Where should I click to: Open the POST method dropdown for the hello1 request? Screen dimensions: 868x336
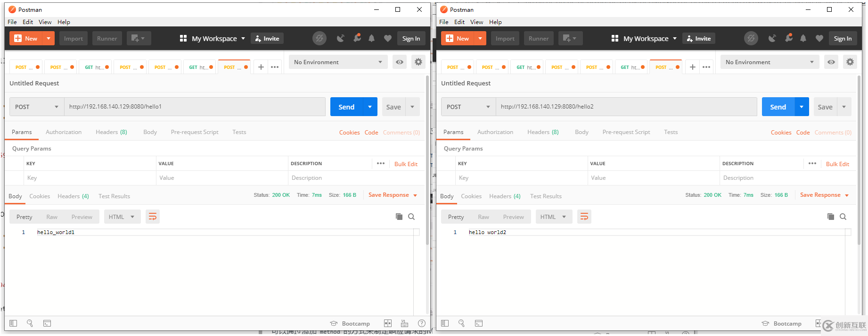pyautogui.click(x=37, y=107)
